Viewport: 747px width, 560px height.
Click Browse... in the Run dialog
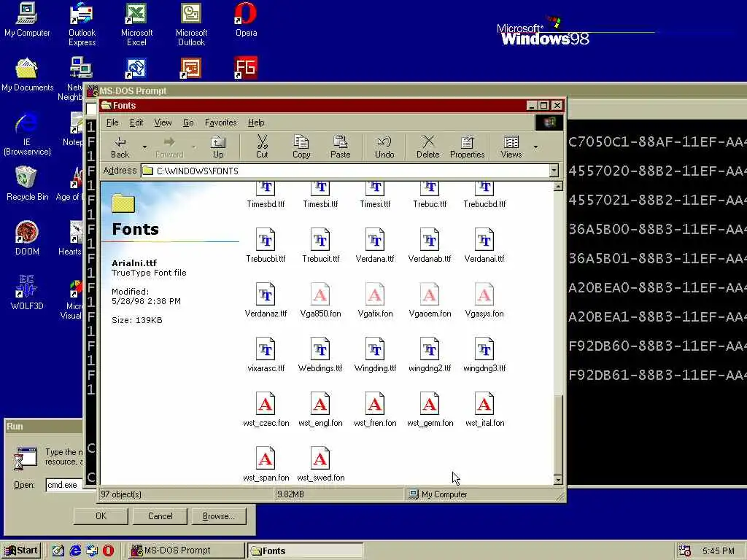click(219, 516)
